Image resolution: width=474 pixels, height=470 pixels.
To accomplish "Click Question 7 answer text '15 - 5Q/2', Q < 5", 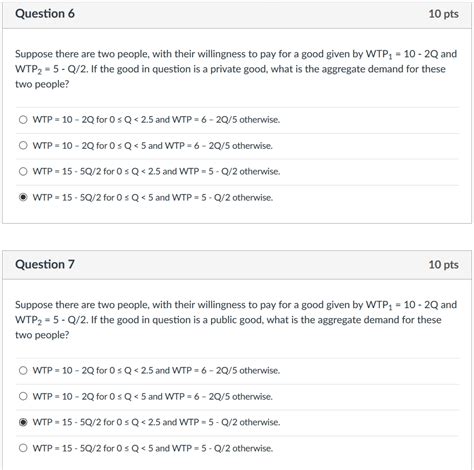I will click(x=153, y=448).
